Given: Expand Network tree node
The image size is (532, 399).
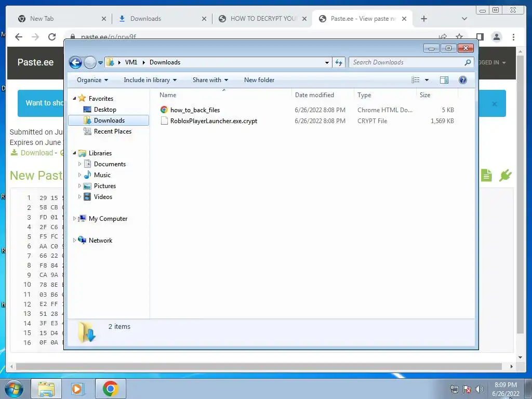Looking at the screenshot, I should coord(74,241).
